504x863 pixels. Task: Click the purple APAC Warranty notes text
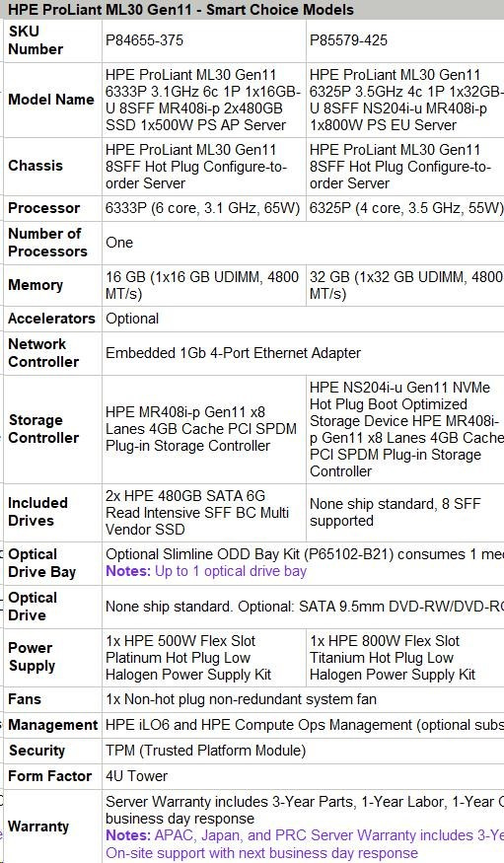305,844
